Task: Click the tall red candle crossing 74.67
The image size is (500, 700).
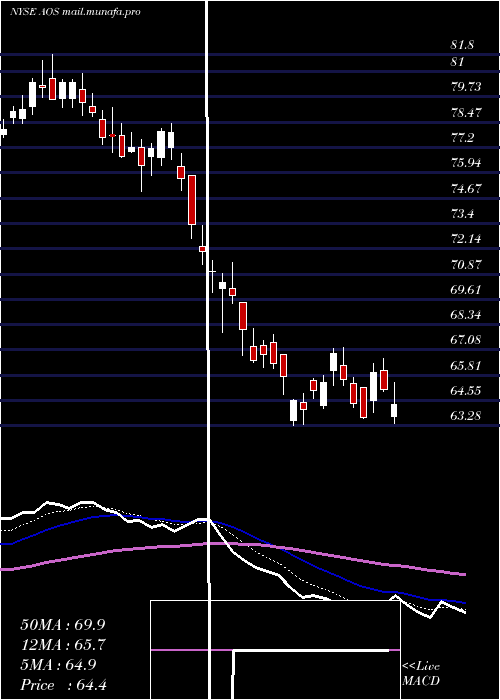Action: [192, 200]
